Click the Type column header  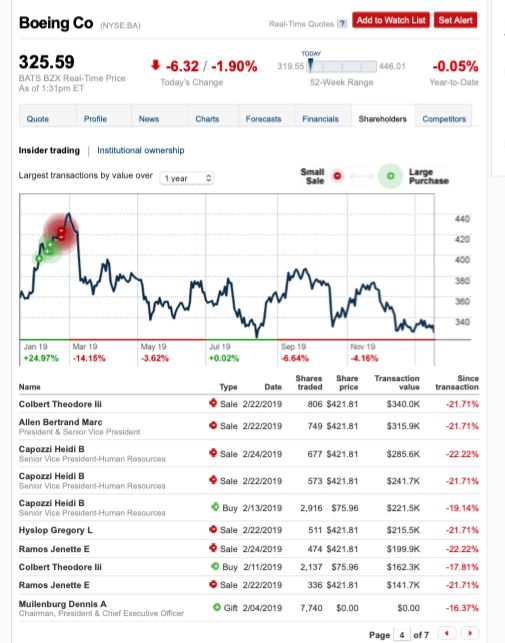[228, 387]
